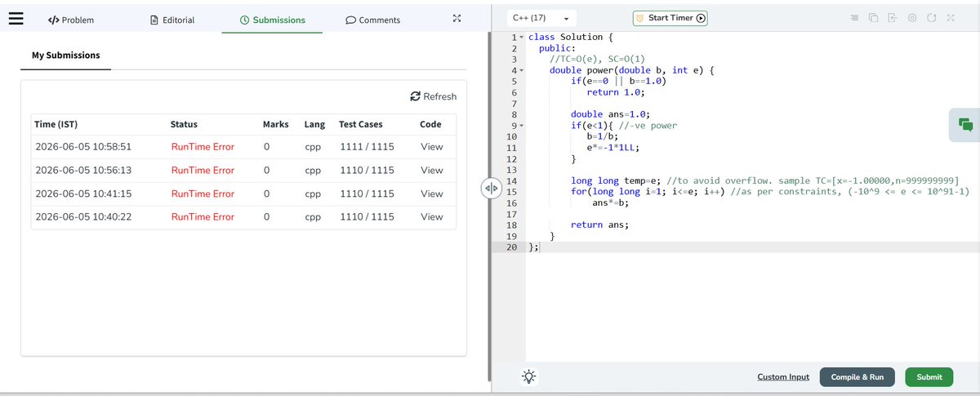Viewport: 980px width, 396px height.
Task: Expand the code editor to fullscreen
Action: tap(951, 18)
